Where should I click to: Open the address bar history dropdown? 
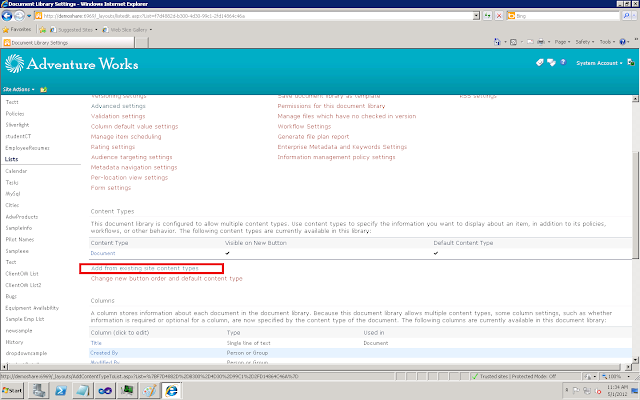click(x=476, y=16)
